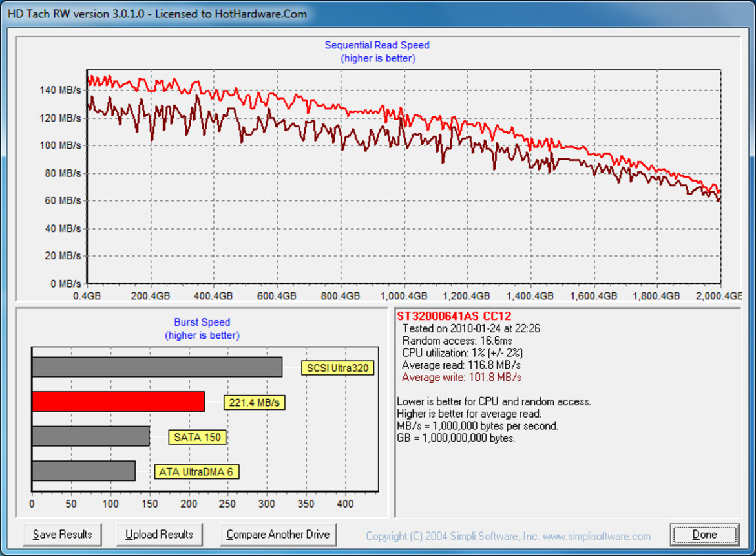
Task: Click the 'Average write: 101.8 MB/s' line
Action: (461, 377)
